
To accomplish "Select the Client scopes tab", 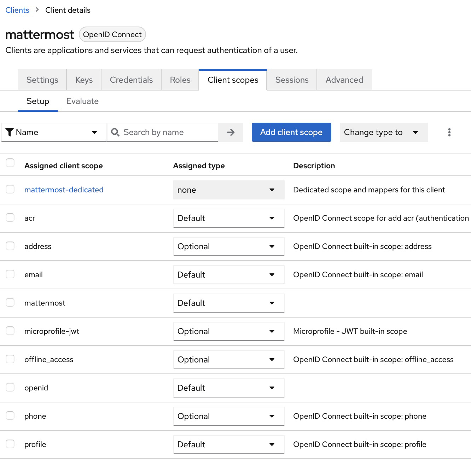I will tap(233, 80).
